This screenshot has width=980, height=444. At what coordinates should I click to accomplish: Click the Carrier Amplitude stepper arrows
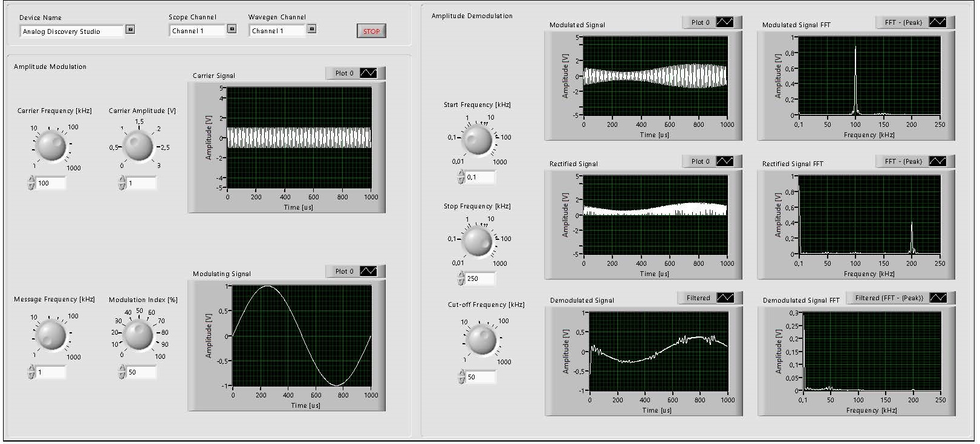[122, 183]
